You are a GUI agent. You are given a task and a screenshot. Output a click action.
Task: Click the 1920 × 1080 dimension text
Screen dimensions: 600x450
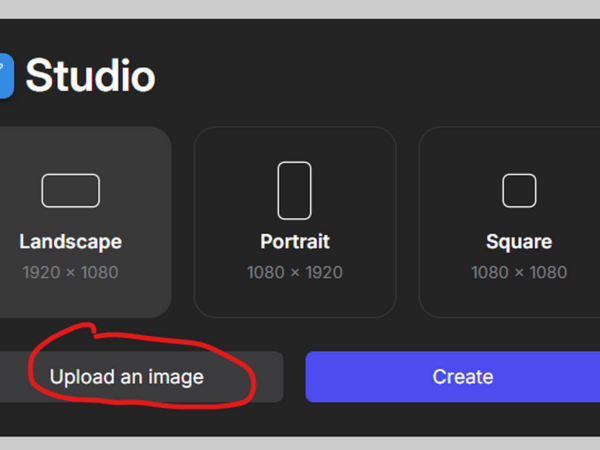(x=70, y=272)
